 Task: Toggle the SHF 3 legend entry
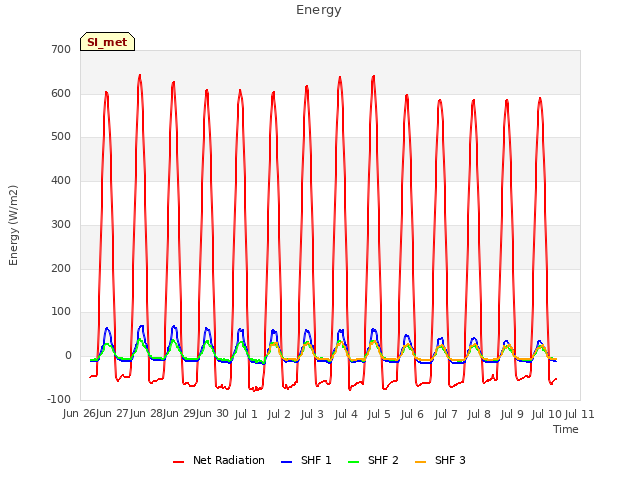(440, 460)
